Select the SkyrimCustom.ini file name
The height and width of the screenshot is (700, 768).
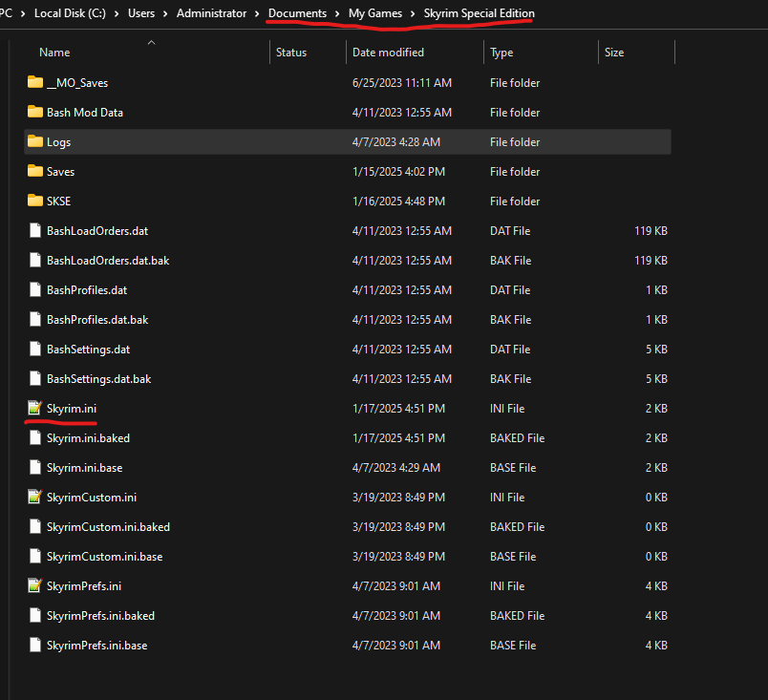(92, 498)
